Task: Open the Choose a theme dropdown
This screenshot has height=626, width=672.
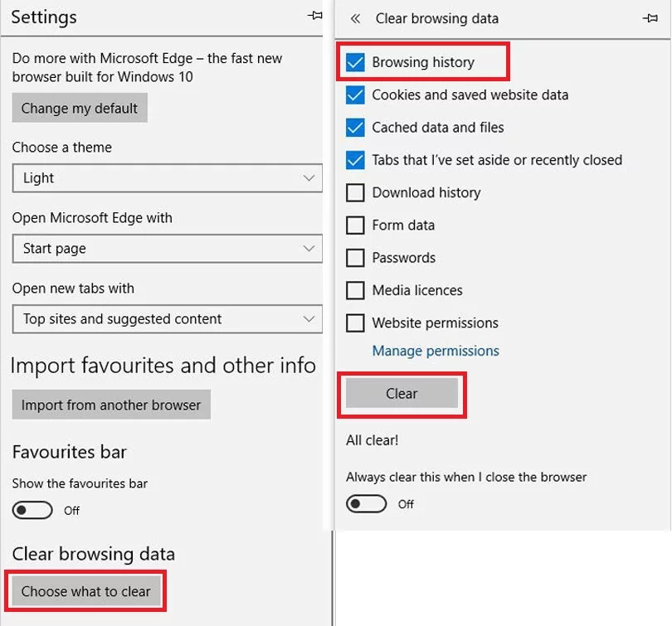Action: pos(167,177)
